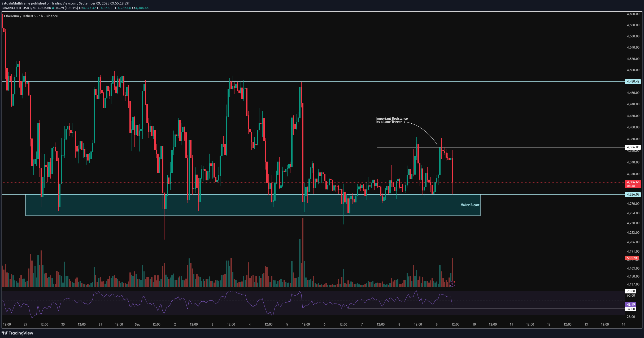Click the current price label 4,306.66
644x338 pixels.
coord(633,182)
